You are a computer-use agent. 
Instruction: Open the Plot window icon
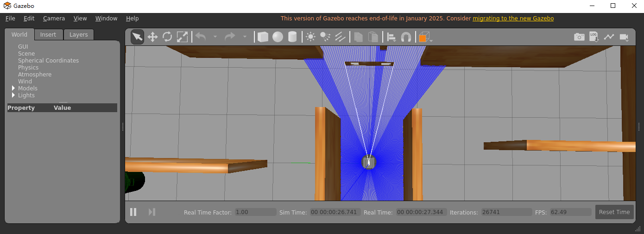coord(609,37)
